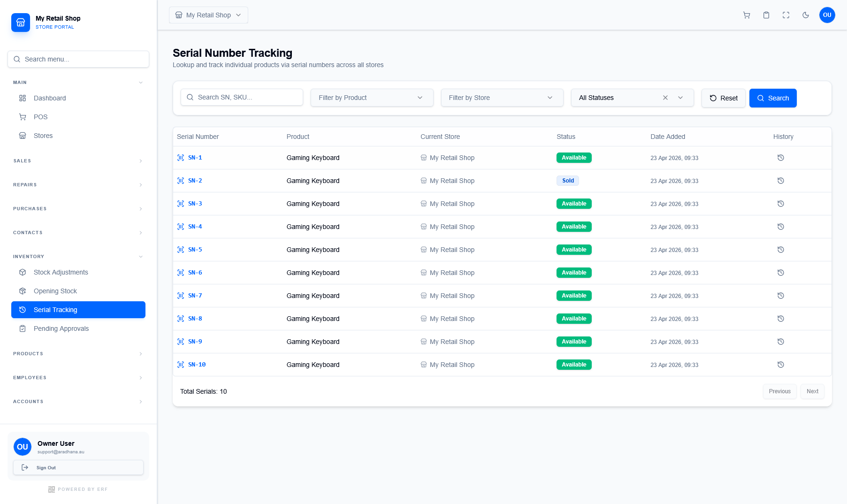Focus the Search SN, SKU input field

pyautogui.click(x=242, y=97)
